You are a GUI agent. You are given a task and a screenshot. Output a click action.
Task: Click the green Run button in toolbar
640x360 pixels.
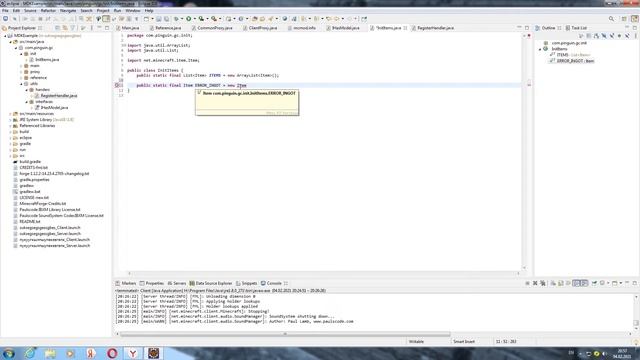click(x=189, y=19)
